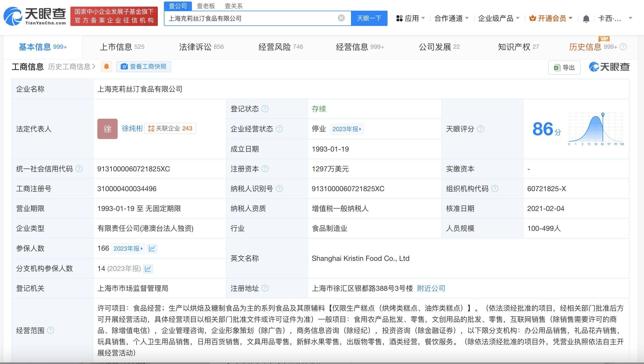Expand the 2023年报 tag beside 166
644x364 pixels.
128,248
